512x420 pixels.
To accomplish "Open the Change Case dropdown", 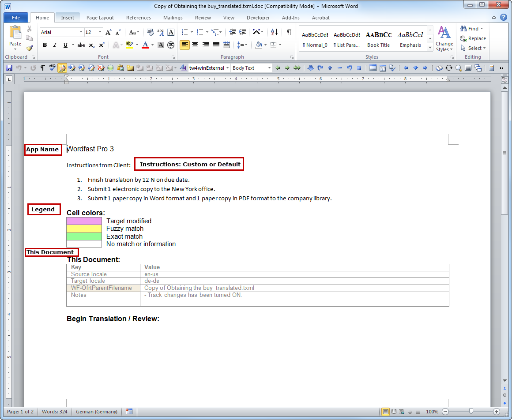I will 134,32.
